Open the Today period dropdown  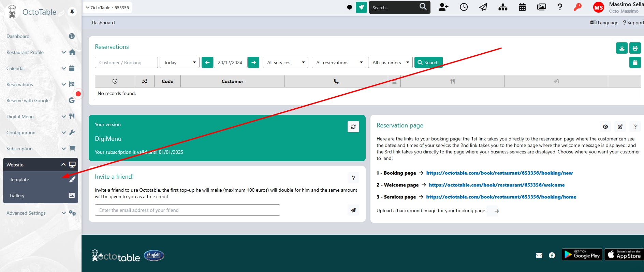pos(179,63)
